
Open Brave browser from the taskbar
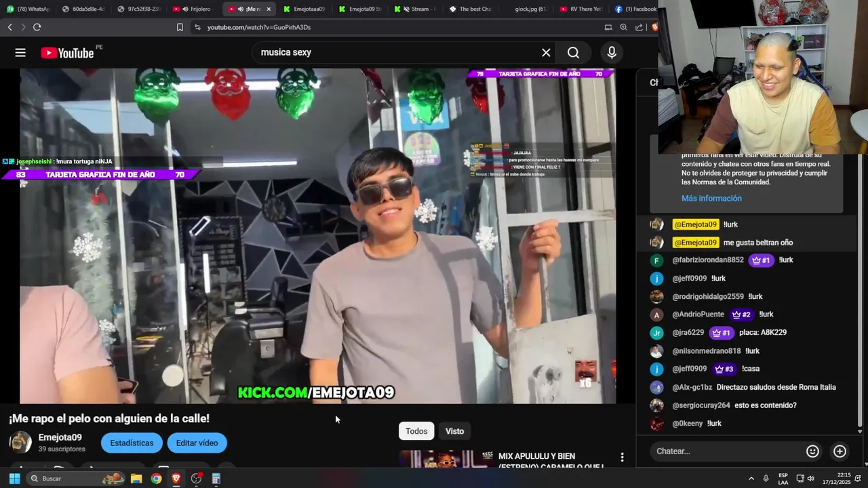click(176, 479)
